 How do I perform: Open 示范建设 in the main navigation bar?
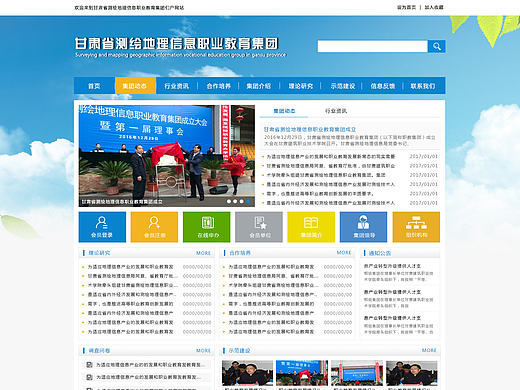343,86
